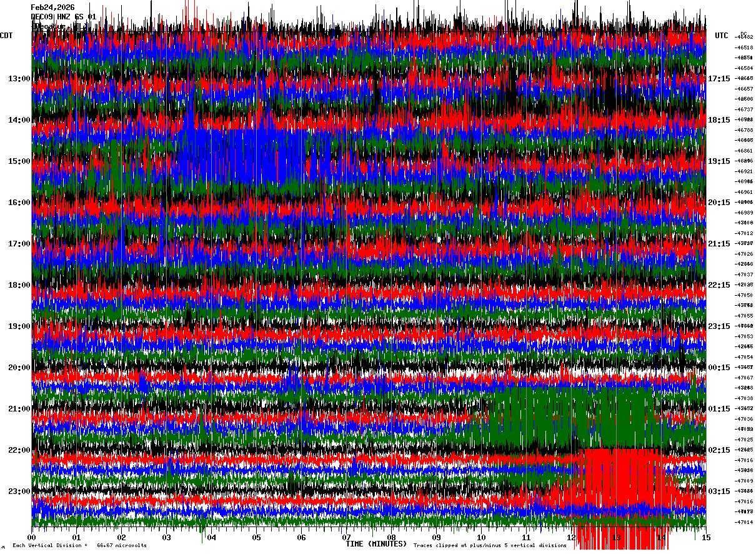756x554 pixels.
Task: Click the minute 04 axis tick label
Action: pos(212,538)
